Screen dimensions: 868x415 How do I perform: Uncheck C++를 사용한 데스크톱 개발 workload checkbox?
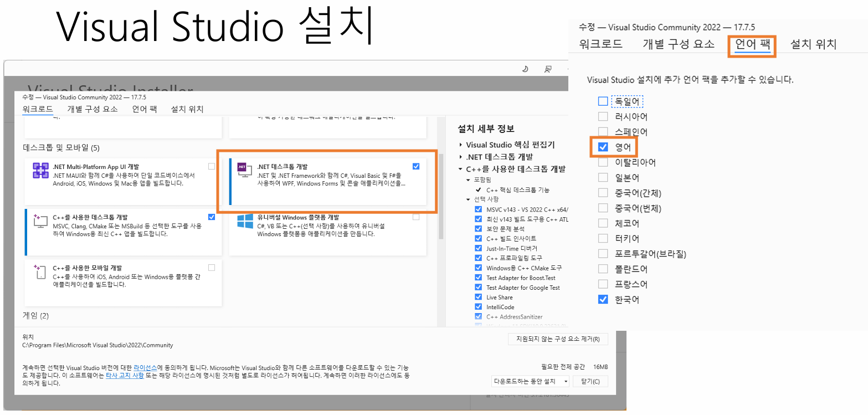[212, 217]
